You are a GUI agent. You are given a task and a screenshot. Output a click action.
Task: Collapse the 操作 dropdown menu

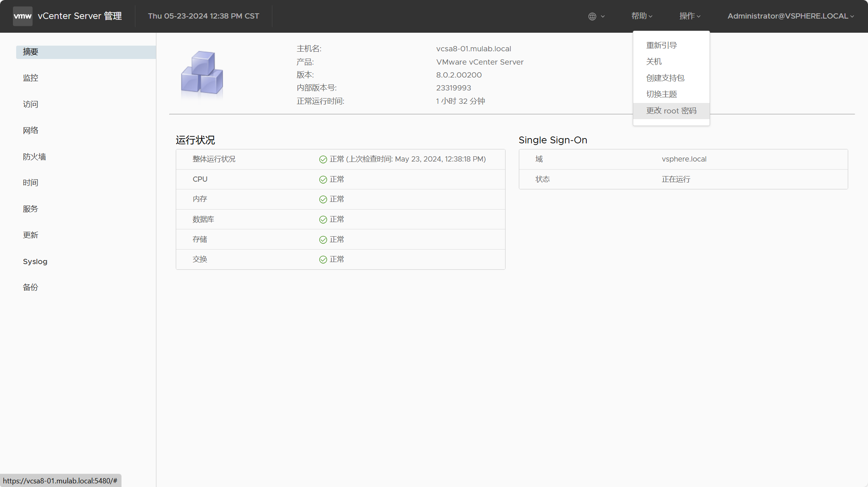tap(690, 16)
